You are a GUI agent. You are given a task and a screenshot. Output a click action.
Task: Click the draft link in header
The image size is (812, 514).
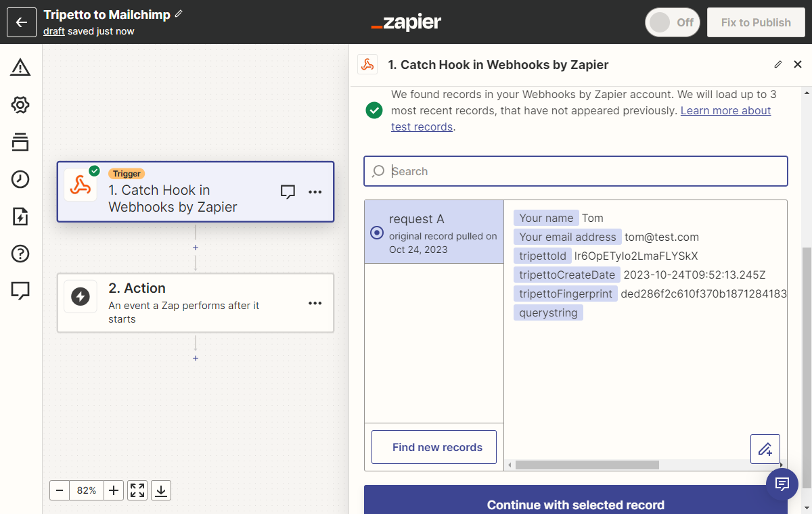tap(54, 31)
